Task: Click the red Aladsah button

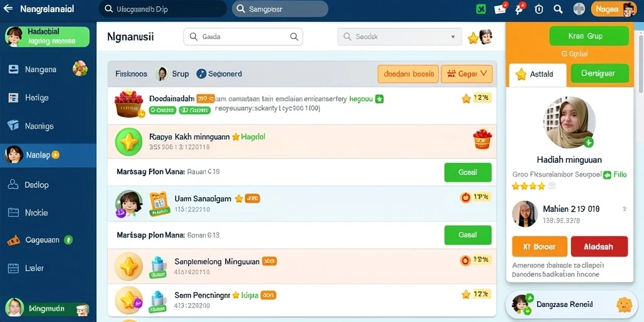Action: coord(599,247)
